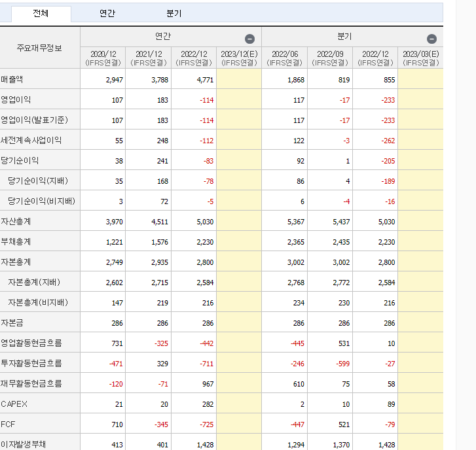The image size is (476, 450).
Task: Click the 자산총계 row label
Action: (16, 222)
